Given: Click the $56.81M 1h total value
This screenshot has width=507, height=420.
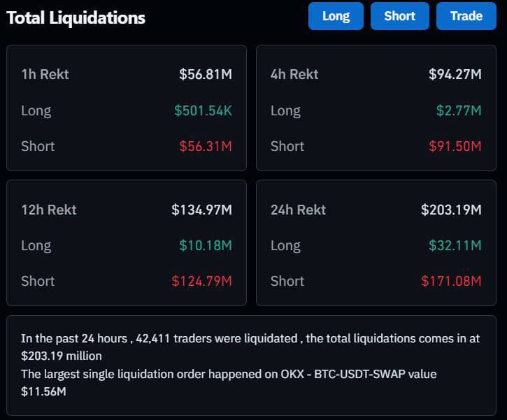Looking at the screenshot, I should (x=206, y=74).
